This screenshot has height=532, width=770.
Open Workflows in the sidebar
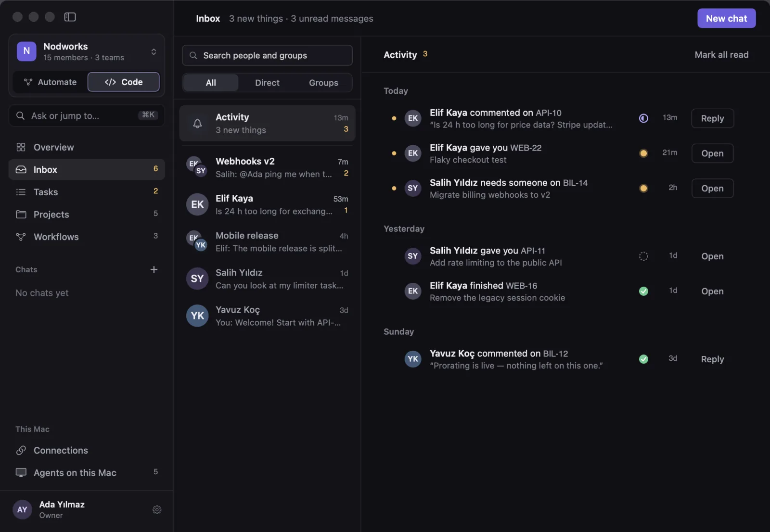pyautogui.click(x=87, y=237)
